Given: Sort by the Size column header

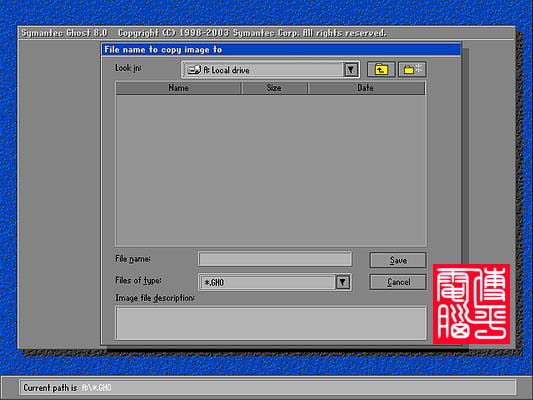Looking at the screenshot, I should tap(274, 88).
